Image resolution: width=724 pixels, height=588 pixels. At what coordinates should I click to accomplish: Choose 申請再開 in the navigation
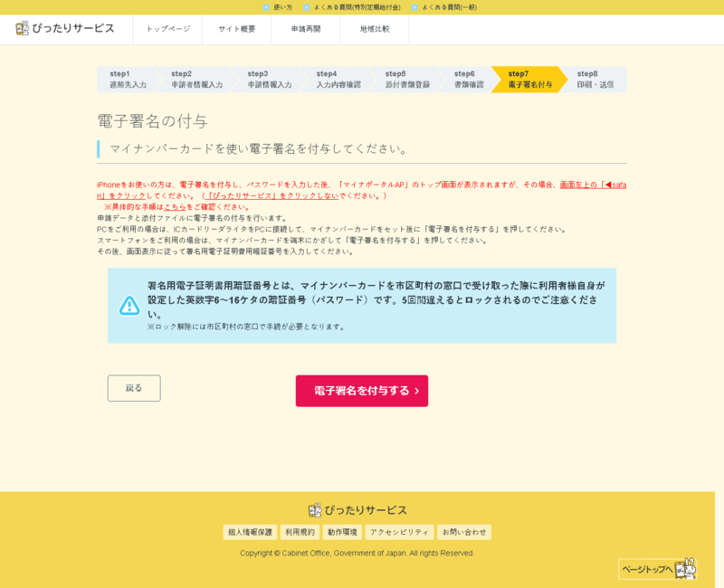click(x=306, y=29)
